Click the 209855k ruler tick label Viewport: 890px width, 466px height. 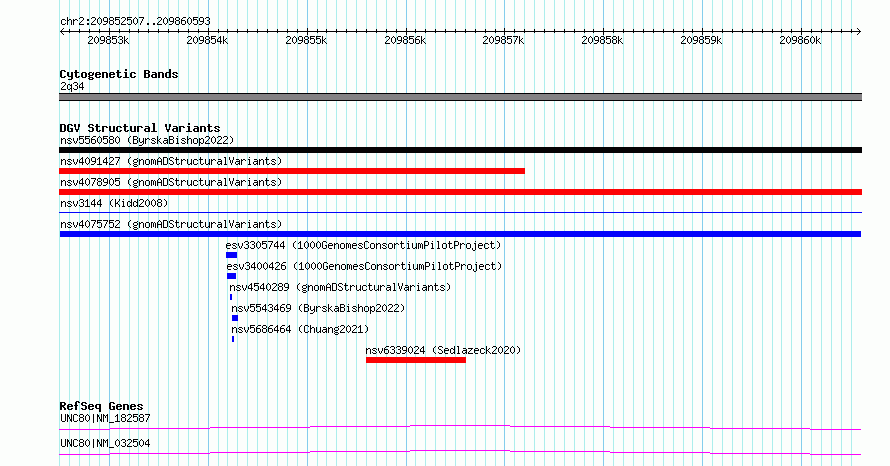(306, 40)
